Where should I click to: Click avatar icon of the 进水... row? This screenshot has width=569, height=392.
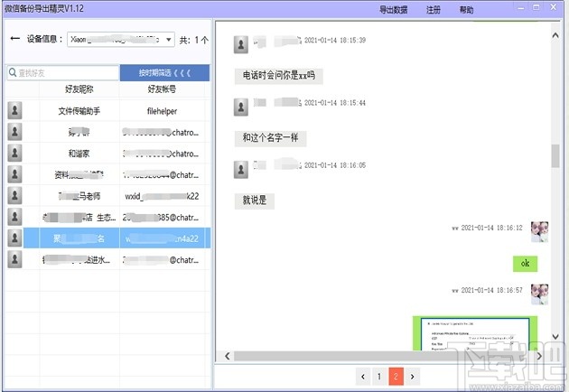click(14, 259)
